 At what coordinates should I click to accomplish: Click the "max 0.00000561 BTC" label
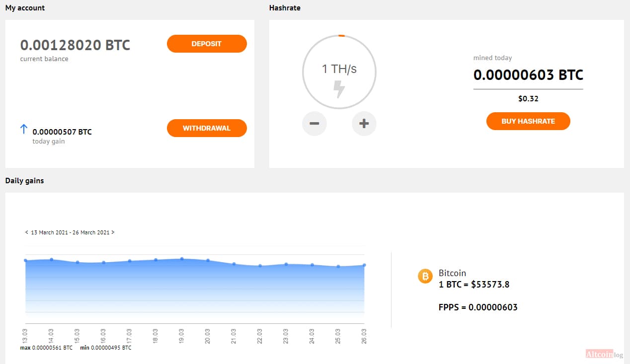[x=46, y=348]
